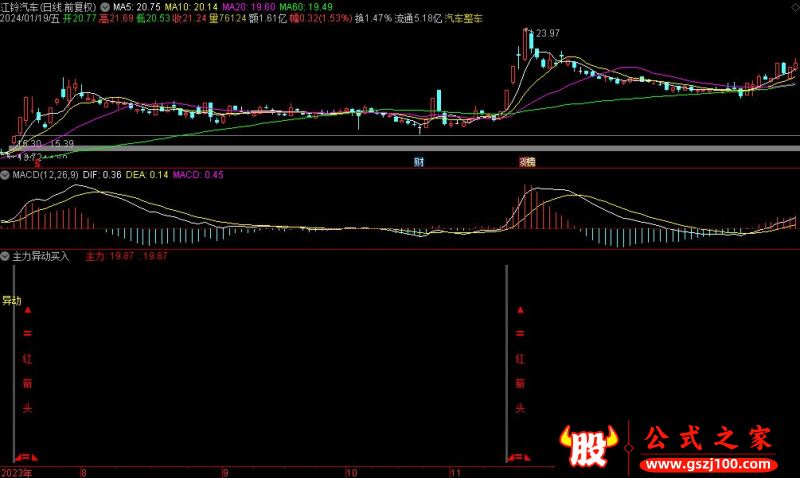
Task: Click the 低20.53 low price text
Action: (x=153, y=18)
